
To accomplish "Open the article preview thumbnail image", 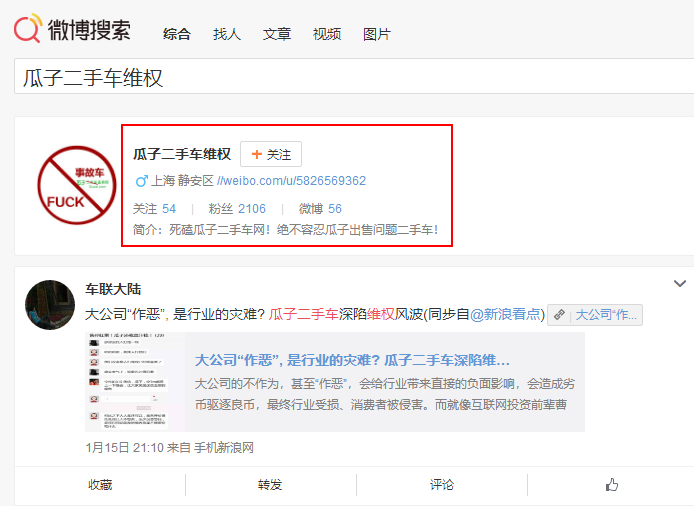I will point(135,382).
